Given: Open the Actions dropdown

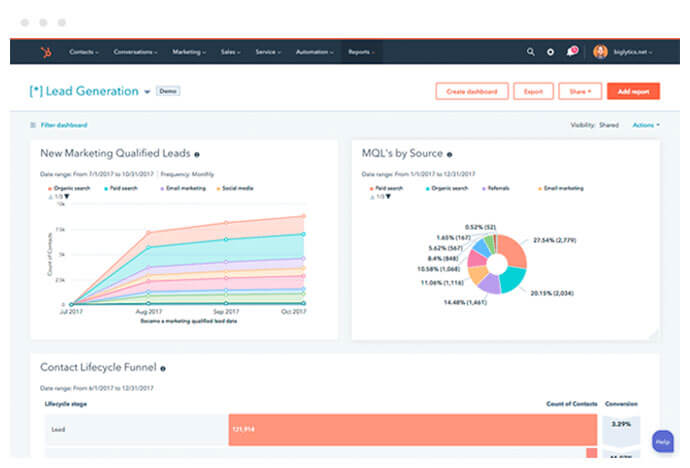Looking at the screenshot, I should pyautogui.click(x=645, y=125).
